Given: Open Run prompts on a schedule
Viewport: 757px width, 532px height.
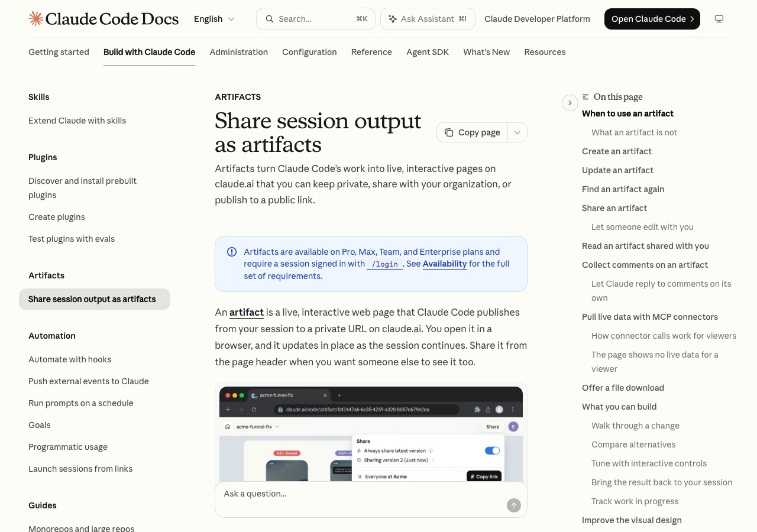Looking at the screenshot, I should tap(81, 403).
